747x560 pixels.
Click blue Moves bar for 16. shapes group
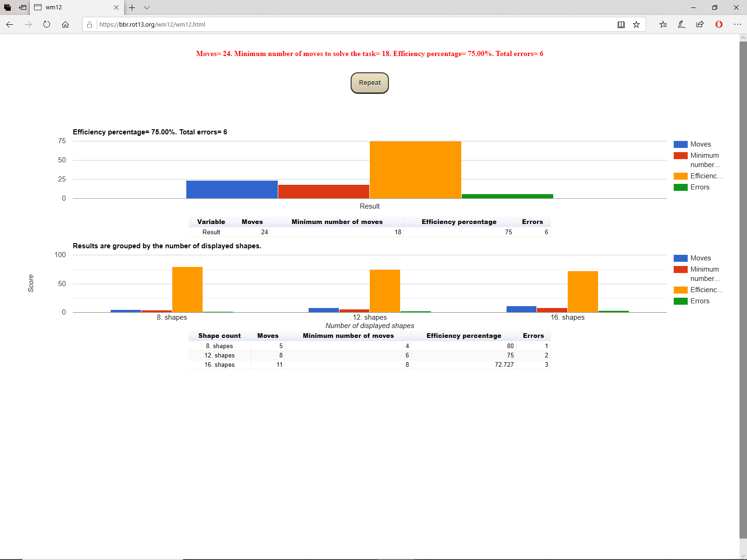521,309
